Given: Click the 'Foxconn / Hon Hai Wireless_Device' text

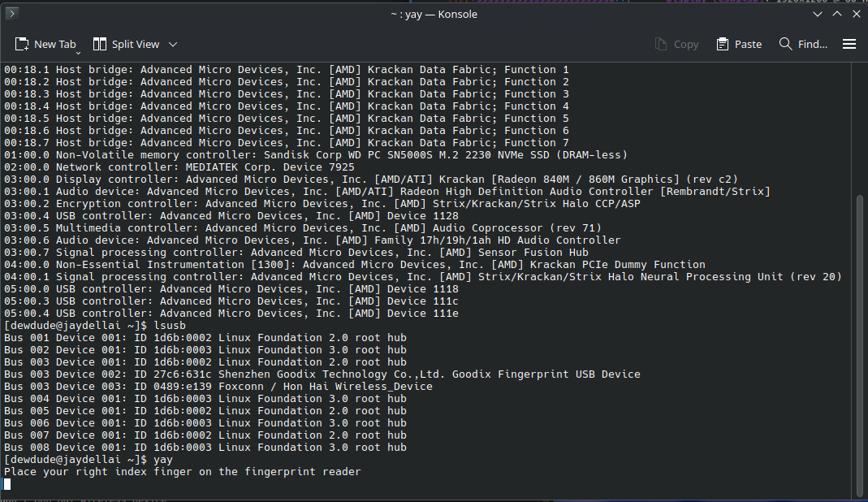Looking at the screenshot, I should pyautogui.click(x=326, y=386).
